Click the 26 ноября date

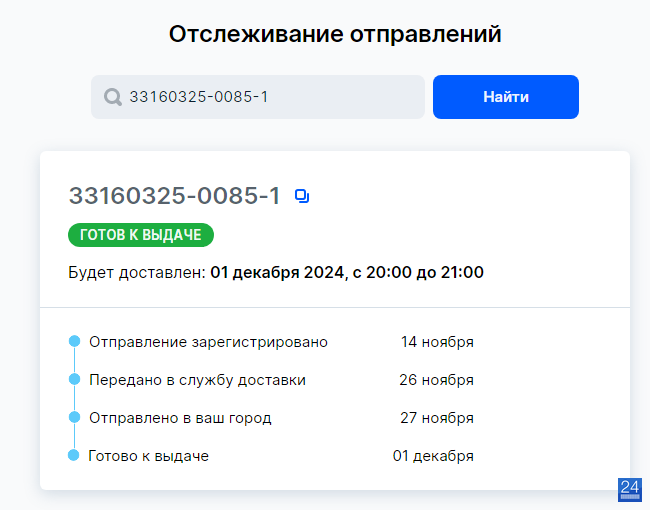tap(437, 380)
